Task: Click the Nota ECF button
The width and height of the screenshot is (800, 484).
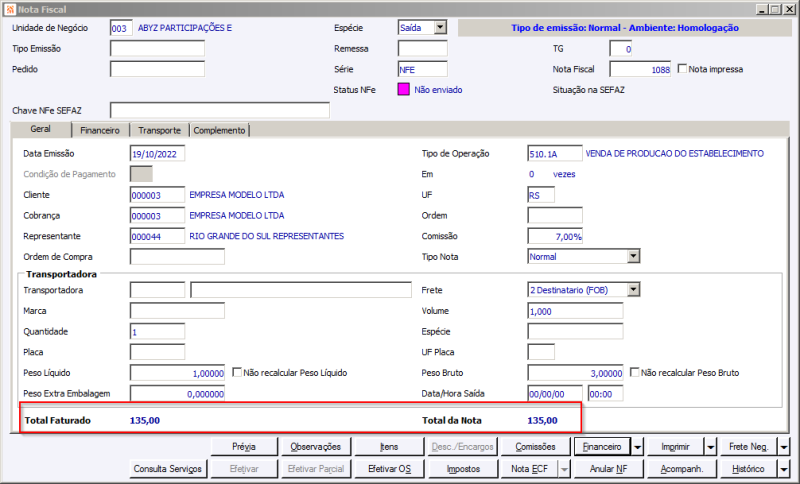Action: 530,469
